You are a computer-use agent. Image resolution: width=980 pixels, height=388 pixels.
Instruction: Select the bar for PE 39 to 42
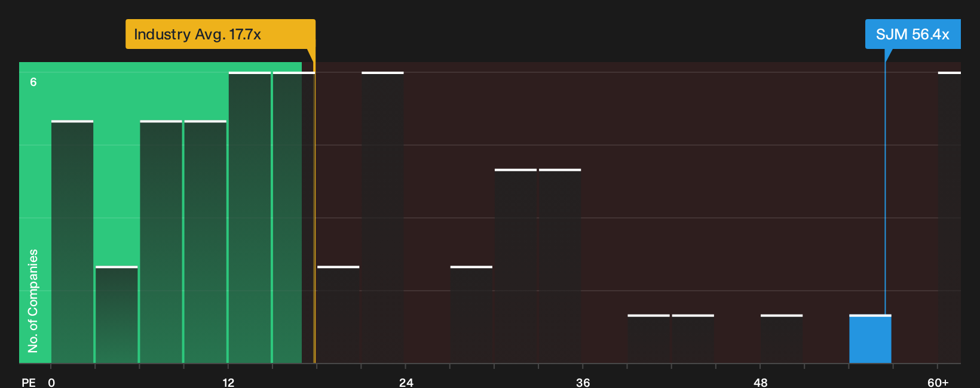pos(648,339)
